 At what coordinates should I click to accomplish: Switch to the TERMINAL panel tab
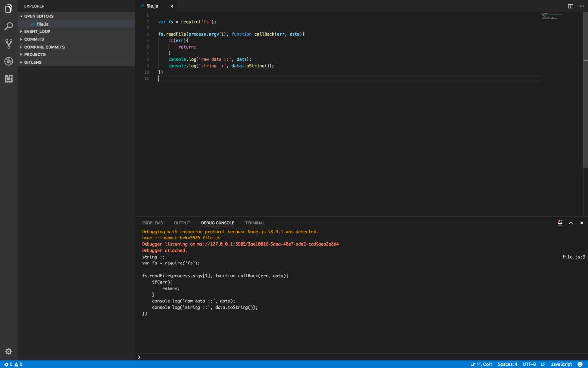(255, 223)
